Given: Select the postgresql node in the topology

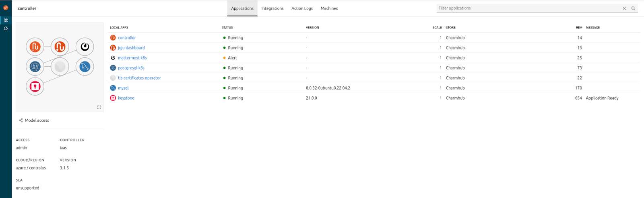Looking at the screenshot, I should (35, 67).
